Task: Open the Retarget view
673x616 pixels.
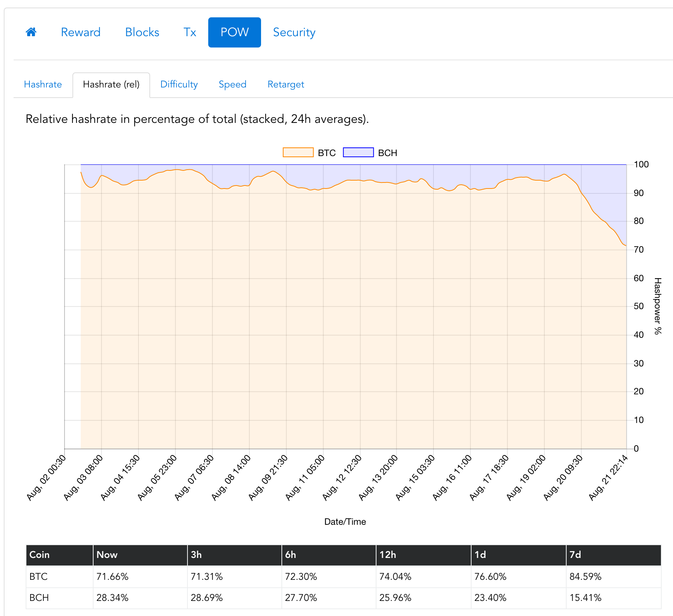Action: point(286,84)
